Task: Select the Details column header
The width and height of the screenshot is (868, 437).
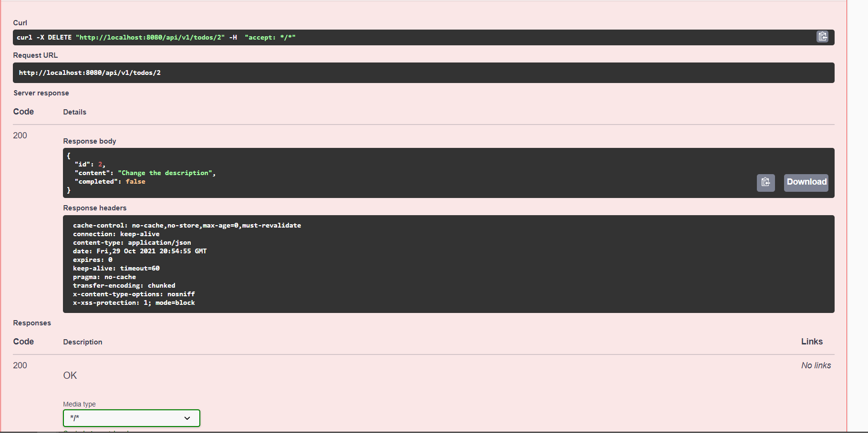Action: 74,112
